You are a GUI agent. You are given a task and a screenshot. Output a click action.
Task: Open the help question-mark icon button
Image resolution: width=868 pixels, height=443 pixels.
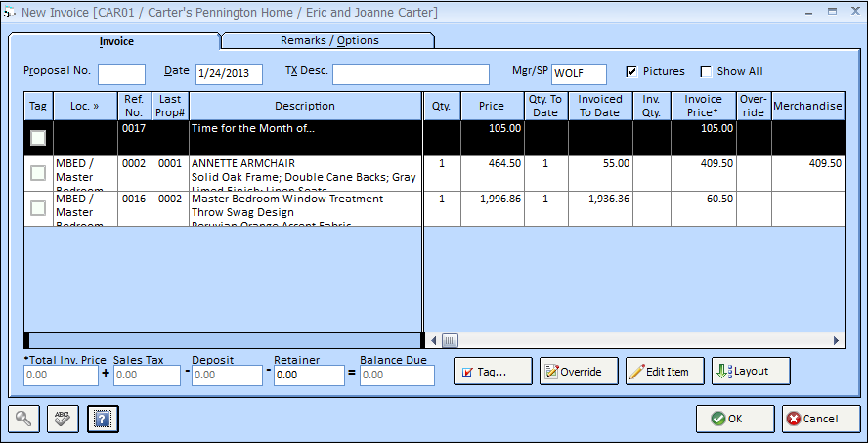pos(103,420)
